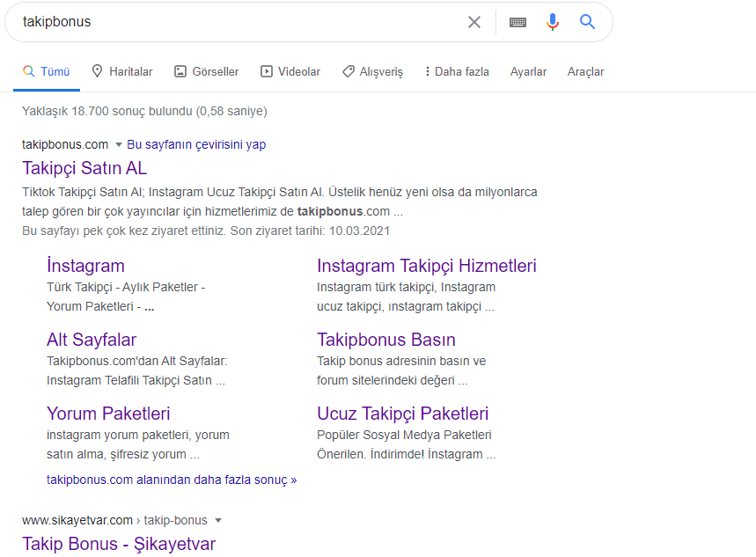Click the takipbonus search input field
This screenshot has height=557, width=756.
click(x=241, y=22)
